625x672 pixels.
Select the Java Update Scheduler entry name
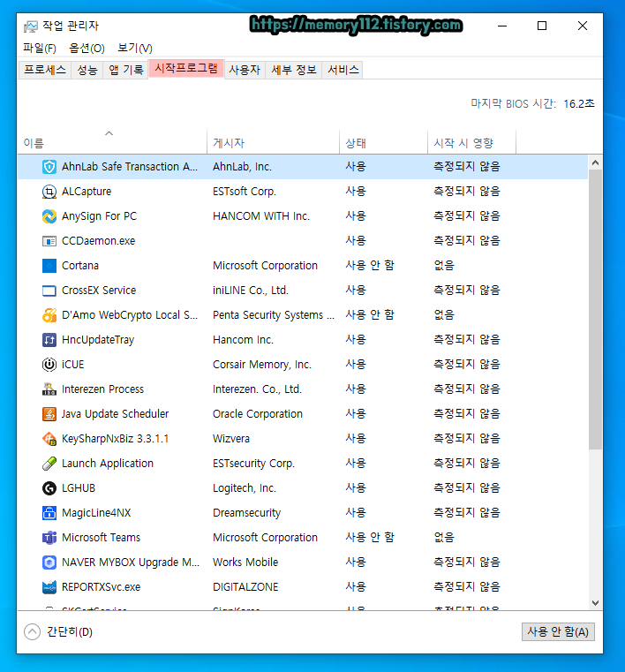(116, 414)
